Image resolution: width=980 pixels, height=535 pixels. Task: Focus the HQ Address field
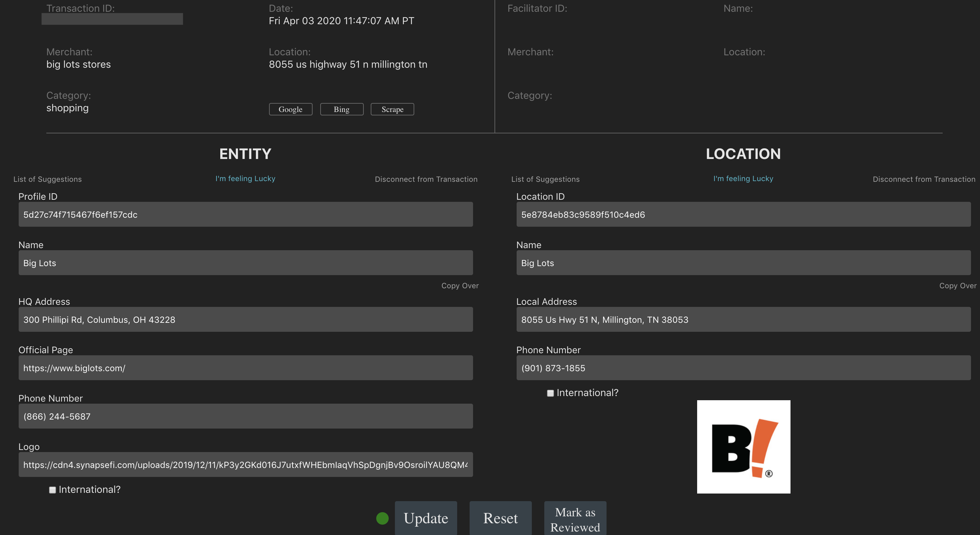coord(246,319)
